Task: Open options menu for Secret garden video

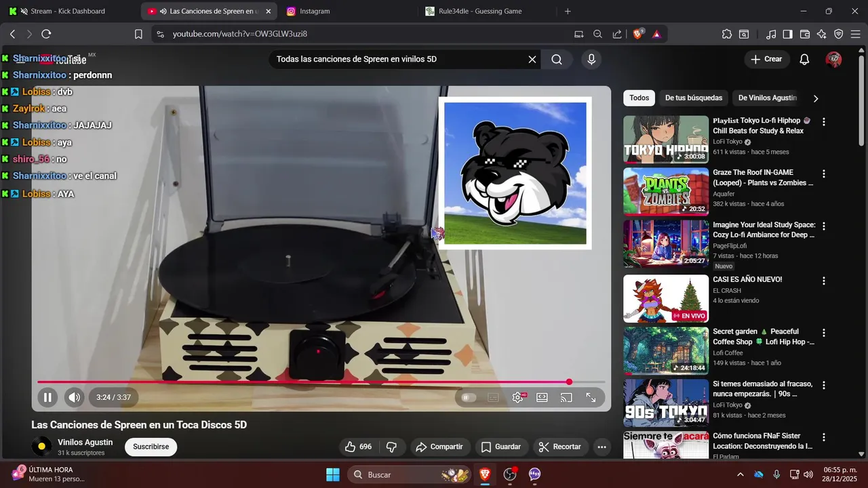Action: 824,333
